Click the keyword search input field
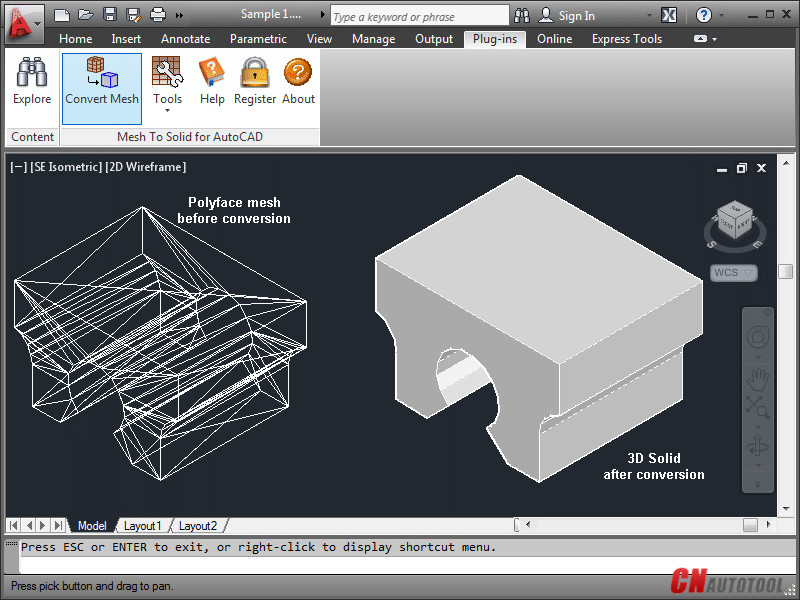 pos(419,16)
